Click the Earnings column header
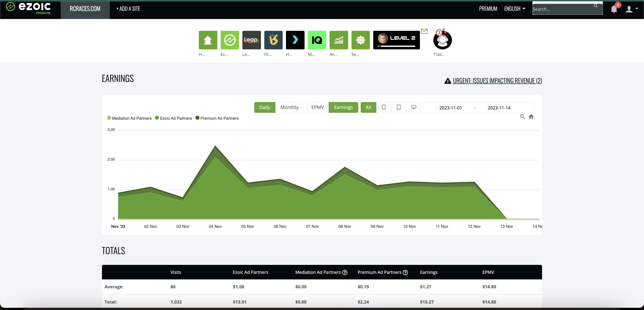This screenshot has width=644, height=310. tap(428, 272)
